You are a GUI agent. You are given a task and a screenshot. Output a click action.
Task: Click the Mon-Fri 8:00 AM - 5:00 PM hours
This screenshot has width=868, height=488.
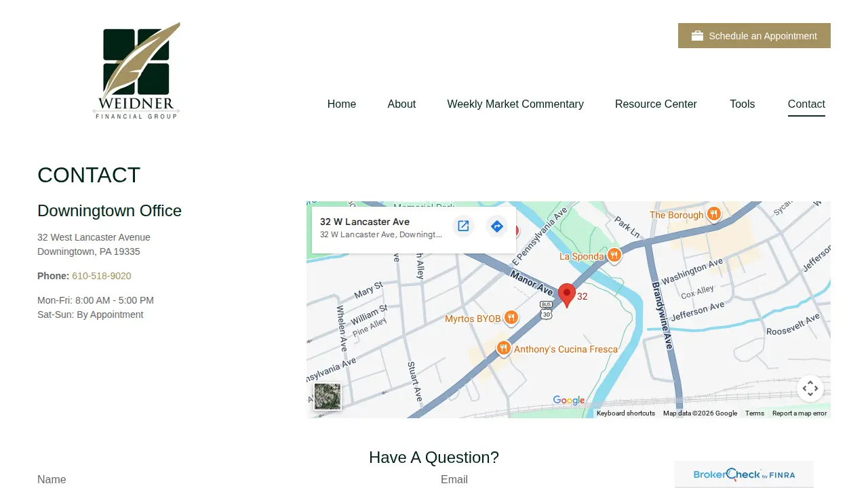96,300
